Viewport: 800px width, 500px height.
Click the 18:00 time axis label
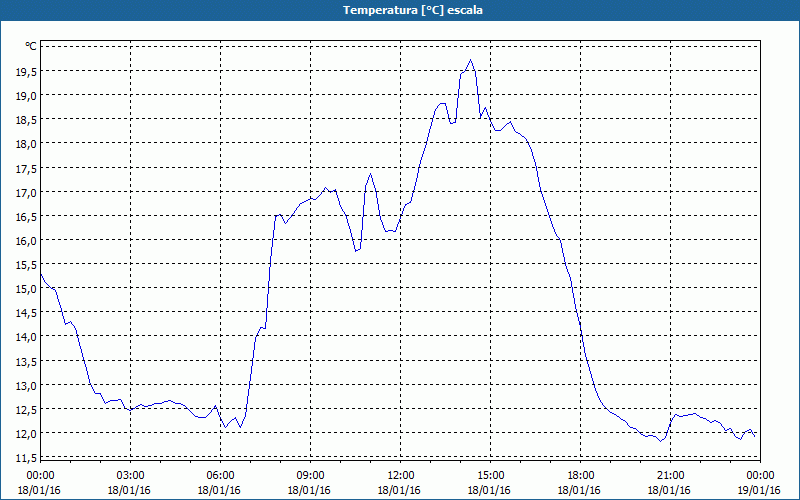coord(581,476)
